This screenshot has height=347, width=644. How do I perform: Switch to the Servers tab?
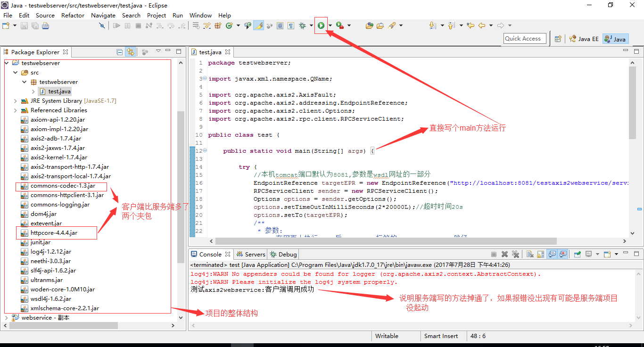coord(251,254)
